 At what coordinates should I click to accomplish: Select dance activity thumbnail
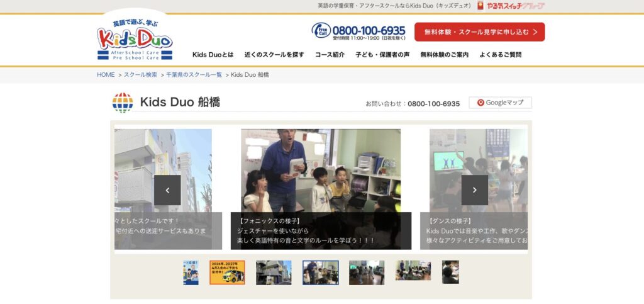click(367, 273)
